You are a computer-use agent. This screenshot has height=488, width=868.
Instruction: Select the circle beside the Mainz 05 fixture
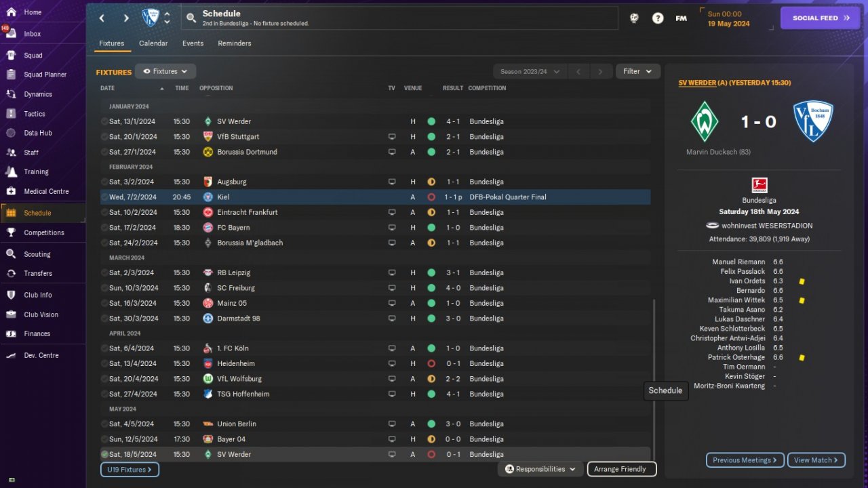(104, 303)
